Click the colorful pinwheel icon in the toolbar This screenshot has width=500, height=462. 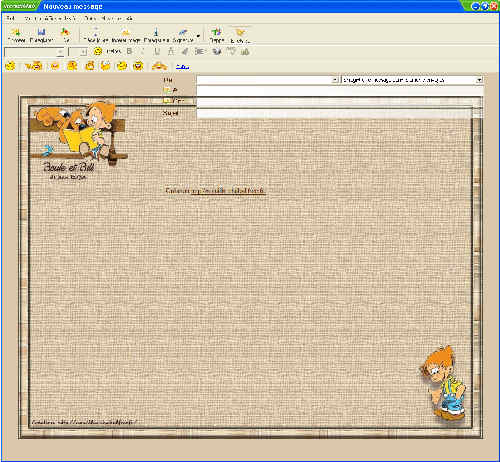click(65, 35)
